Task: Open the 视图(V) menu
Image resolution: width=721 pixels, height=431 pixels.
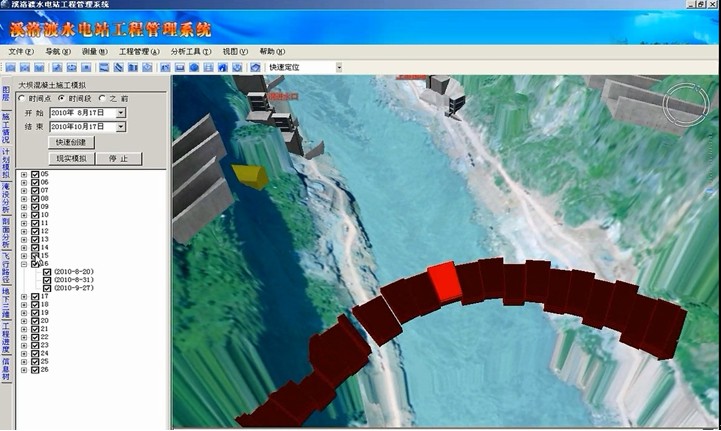Action: [x=235, y=52]
